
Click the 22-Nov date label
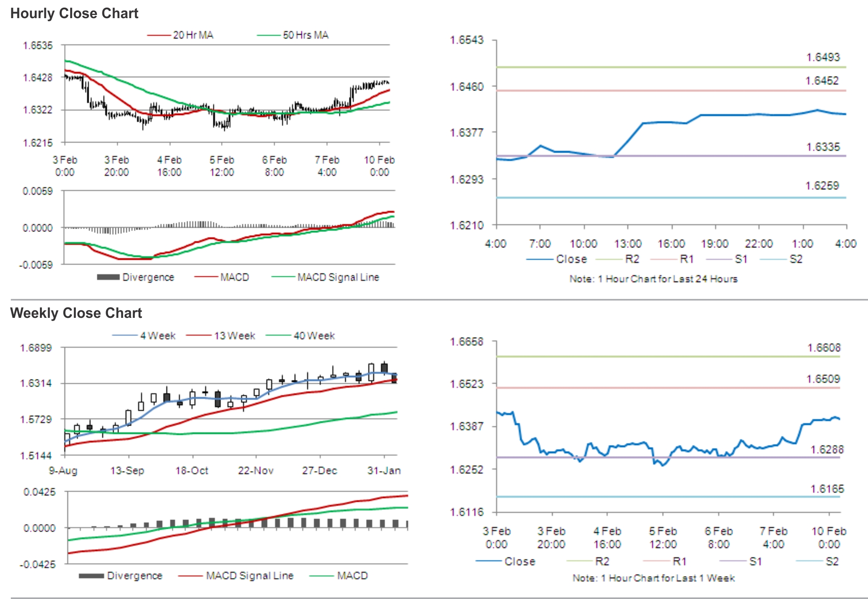pos(256,471)
